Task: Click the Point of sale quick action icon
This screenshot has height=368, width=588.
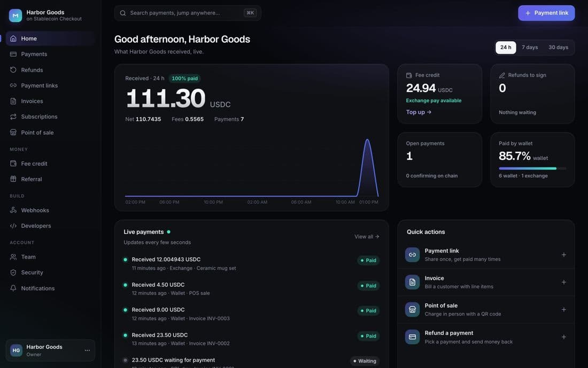Action: pos(412,310)
